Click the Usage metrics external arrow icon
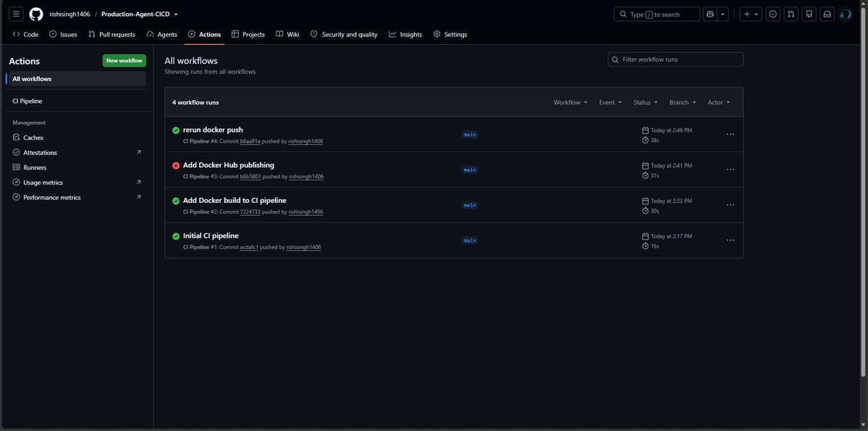Viewport: 868px width, 431px height. coord(138,183)
